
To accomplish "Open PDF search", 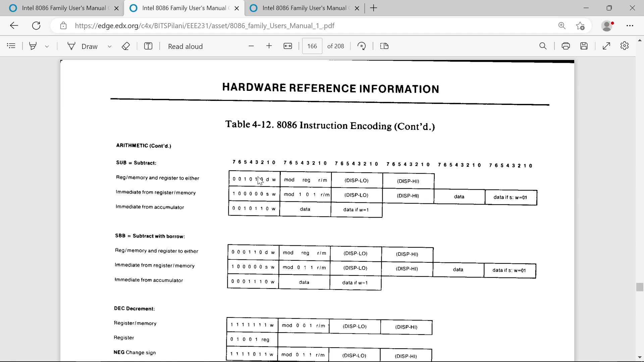I will click(x=543, y=46).
